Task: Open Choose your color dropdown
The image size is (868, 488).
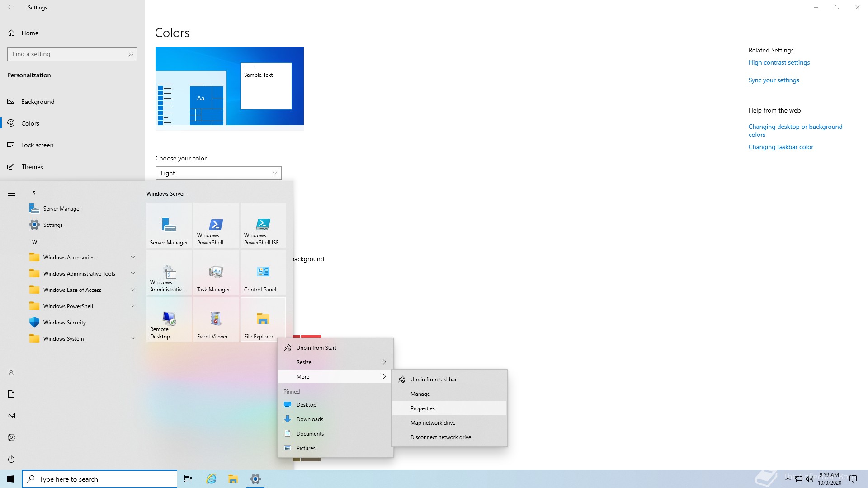Action: click(219, 173)
